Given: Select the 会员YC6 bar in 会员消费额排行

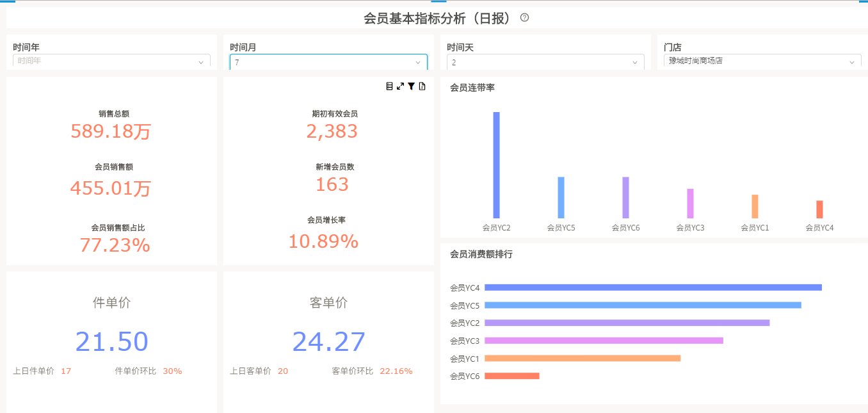Looking at the screenshot, I should 512,376.
